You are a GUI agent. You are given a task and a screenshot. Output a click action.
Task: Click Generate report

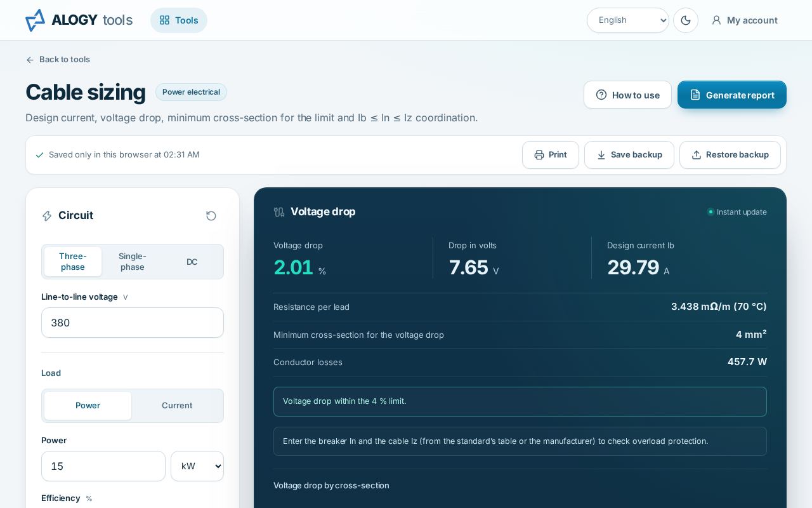[x=732, y=95]
